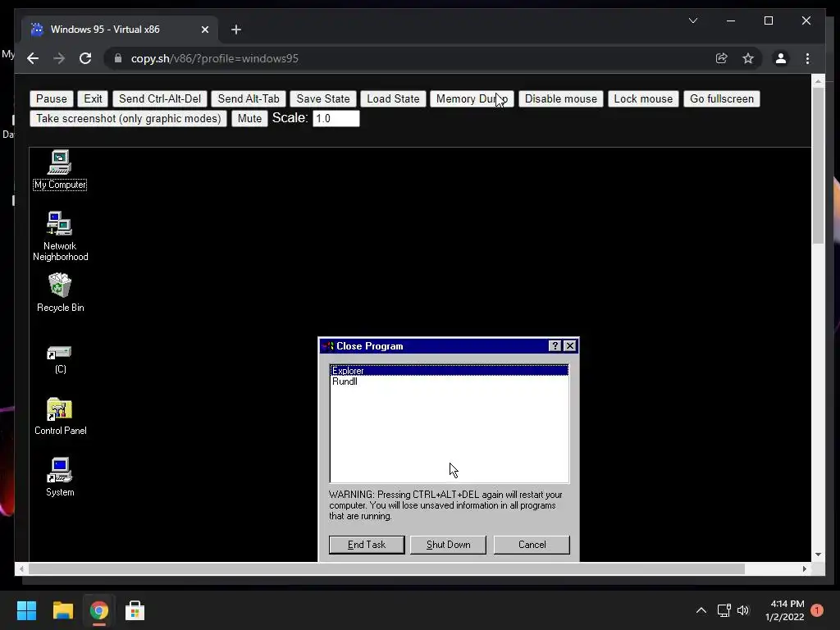The image size is (840, 630).
Task: Close the Close Program dialog with X
Action: [x=570, y=346]
